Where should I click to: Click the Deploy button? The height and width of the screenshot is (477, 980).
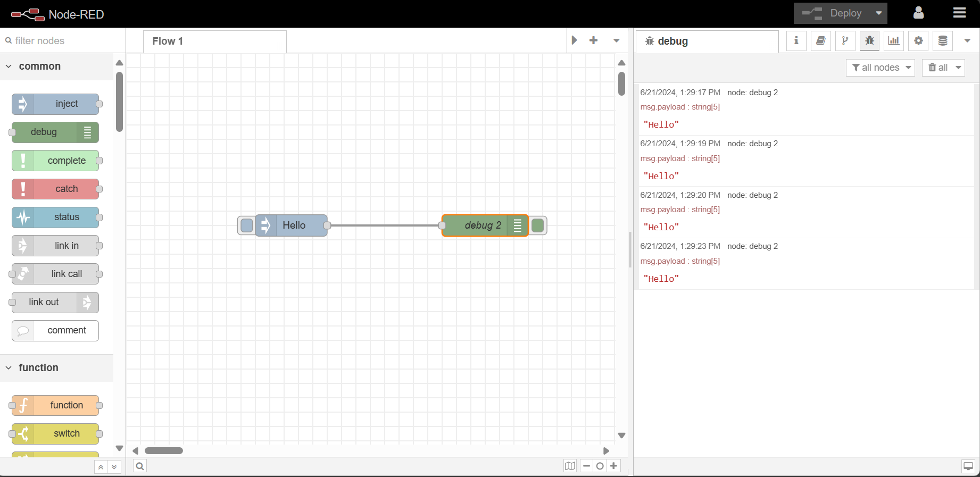coord(832,13)
